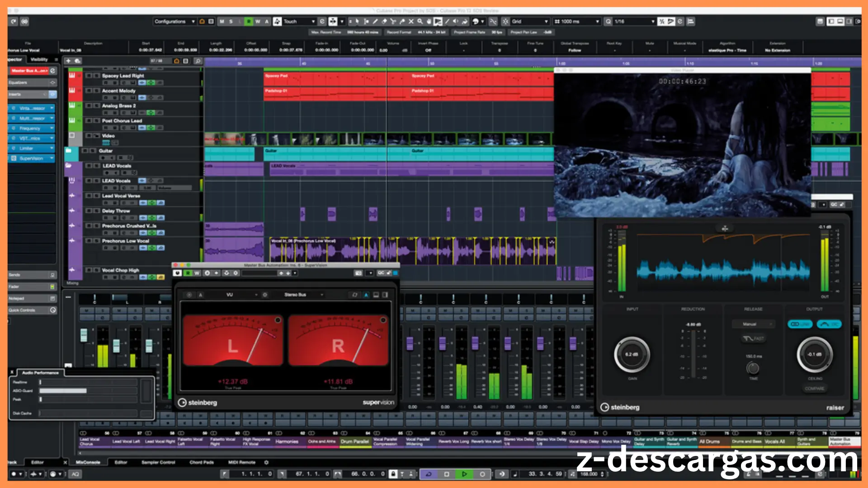The width and height of the screenshot is (868, 488).
Task: Click the transport Play button
Action: point(464,474)
